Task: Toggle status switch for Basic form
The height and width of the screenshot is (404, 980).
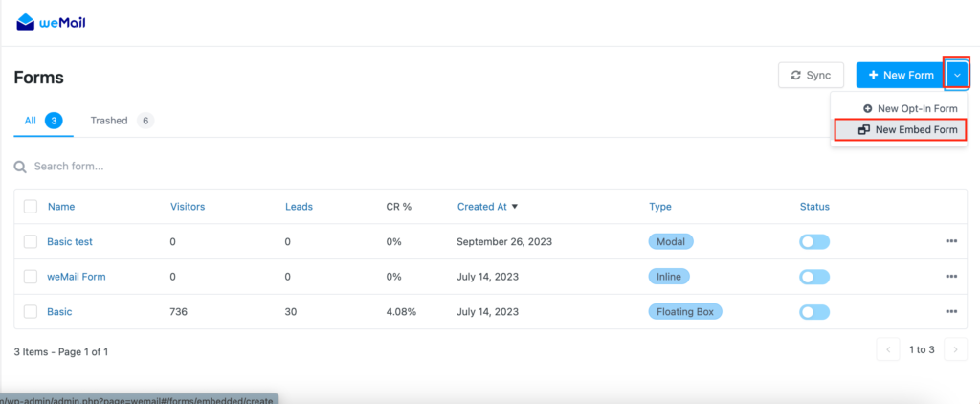Action: (814, 312)
